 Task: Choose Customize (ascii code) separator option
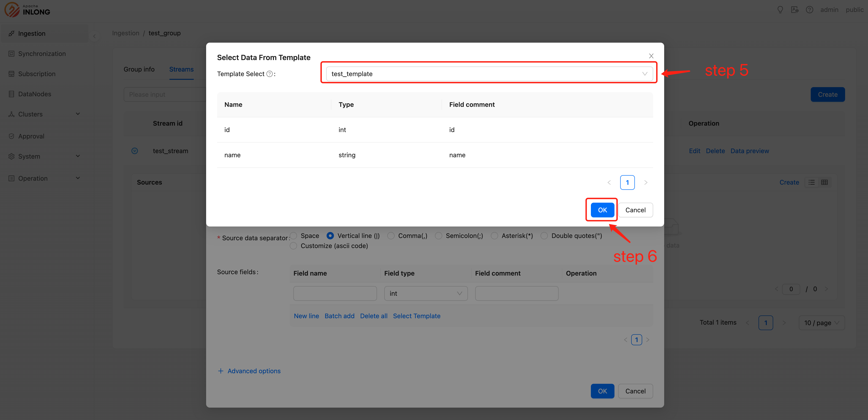(x=293, y=246)
